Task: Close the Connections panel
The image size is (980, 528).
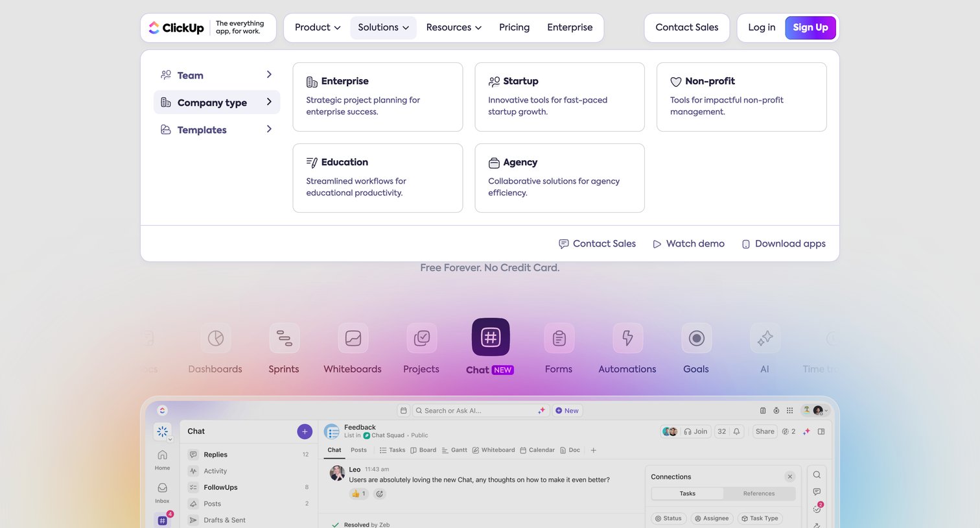Action: click(789, 477)
